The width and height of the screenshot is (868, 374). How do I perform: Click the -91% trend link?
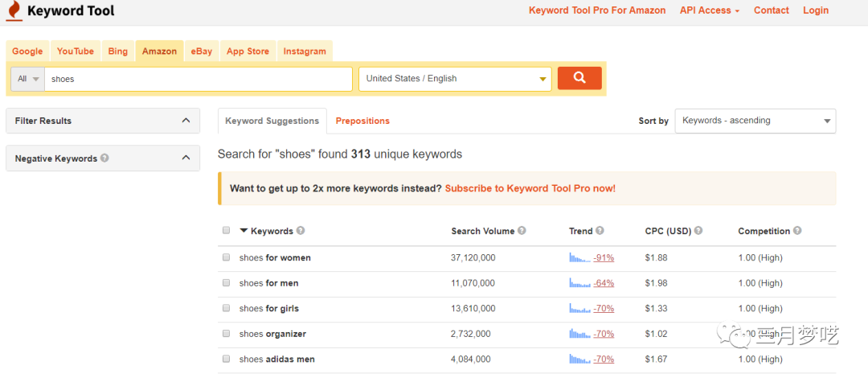point(604,257)
